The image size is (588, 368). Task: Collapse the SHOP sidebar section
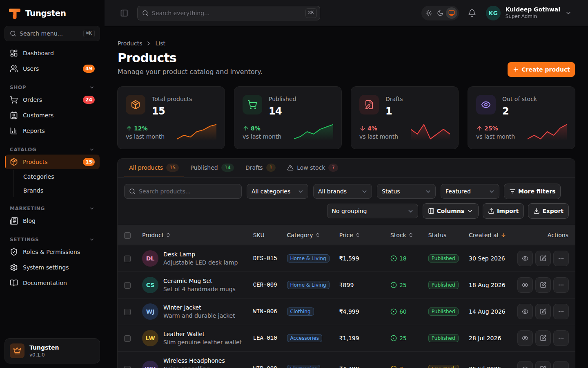92,88
